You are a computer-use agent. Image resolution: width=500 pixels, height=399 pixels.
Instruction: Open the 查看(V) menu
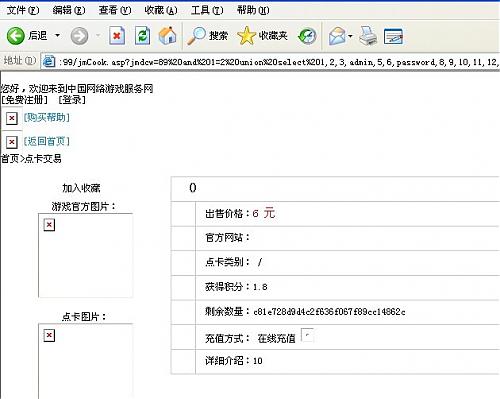(115, 10)
